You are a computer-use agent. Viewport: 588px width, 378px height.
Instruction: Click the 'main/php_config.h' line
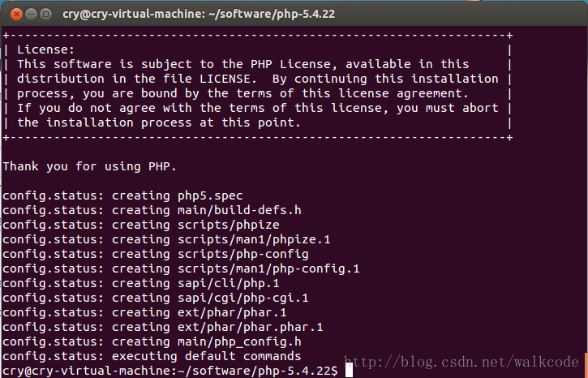[x=152, y=341]
